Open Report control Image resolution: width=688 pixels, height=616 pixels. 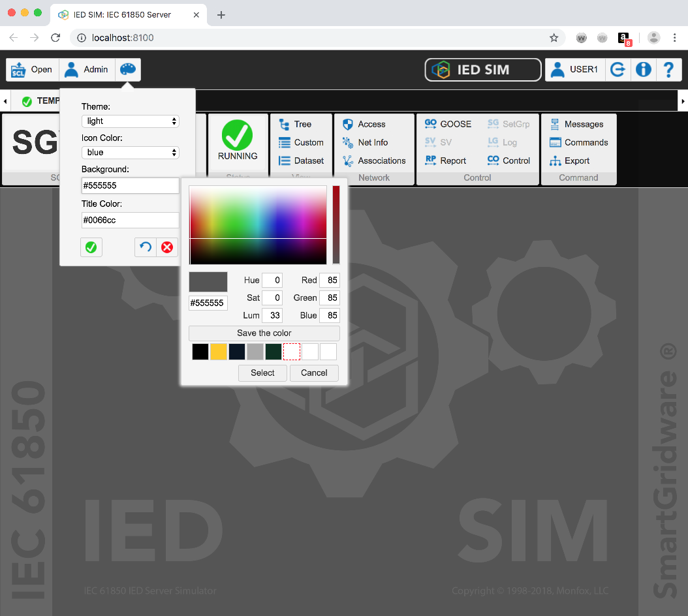pyautogui.click(x=445, y=161)
